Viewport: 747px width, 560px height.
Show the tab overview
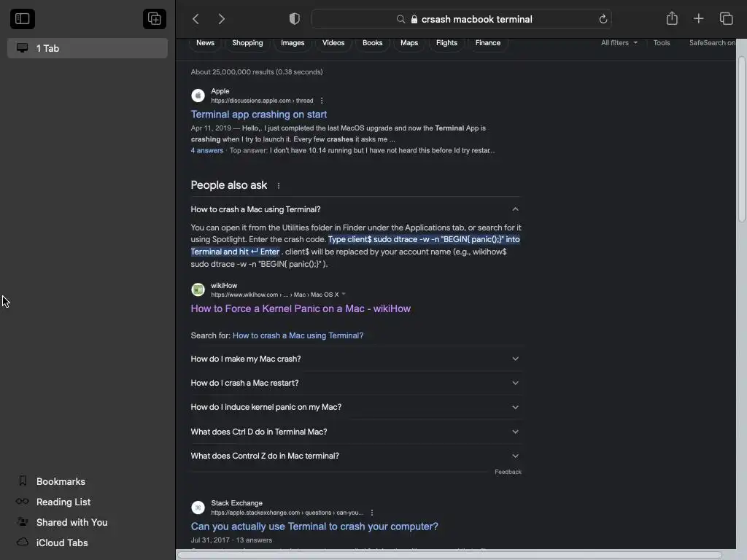[726, 18]
